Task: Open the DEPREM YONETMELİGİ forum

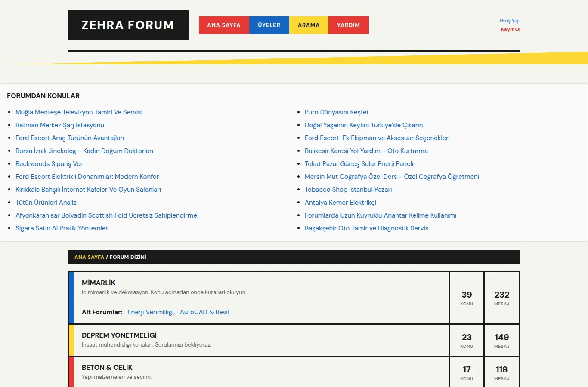Action: [x=119, y=335]
